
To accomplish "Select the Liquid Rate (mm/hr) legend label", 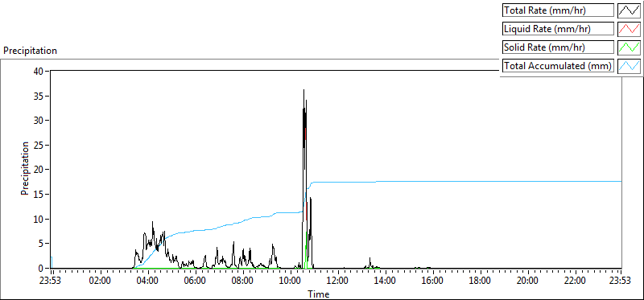I will [x=558, y=29].
